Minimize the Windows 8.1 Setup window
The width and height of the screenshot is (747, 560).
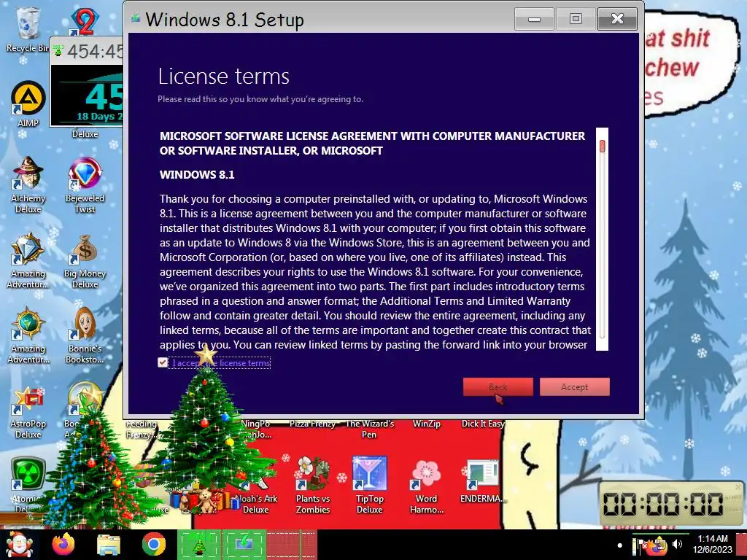[534, 19]
